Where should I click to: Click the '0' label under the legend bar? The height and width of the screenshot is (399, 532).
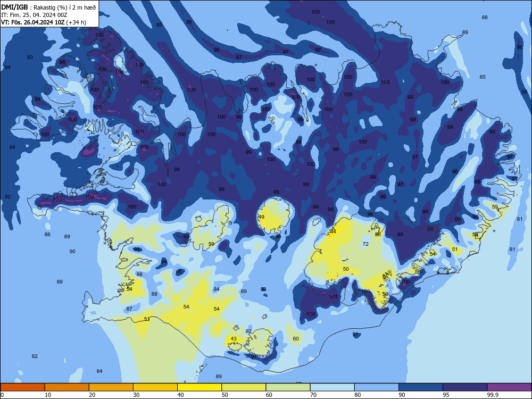coord(2,395)
